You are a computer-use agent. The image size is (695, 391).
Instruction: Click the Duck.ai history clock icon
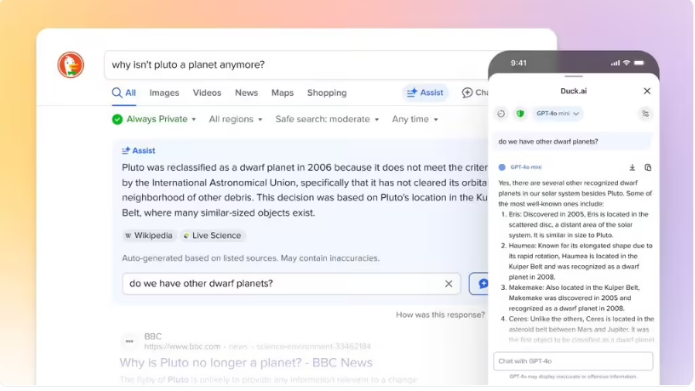(x=501, y=113)
